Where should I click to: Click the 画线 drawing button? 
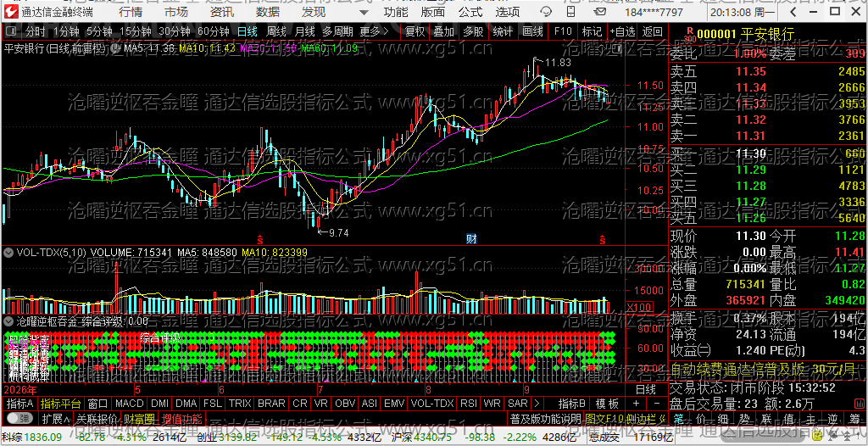click(532, 31)
